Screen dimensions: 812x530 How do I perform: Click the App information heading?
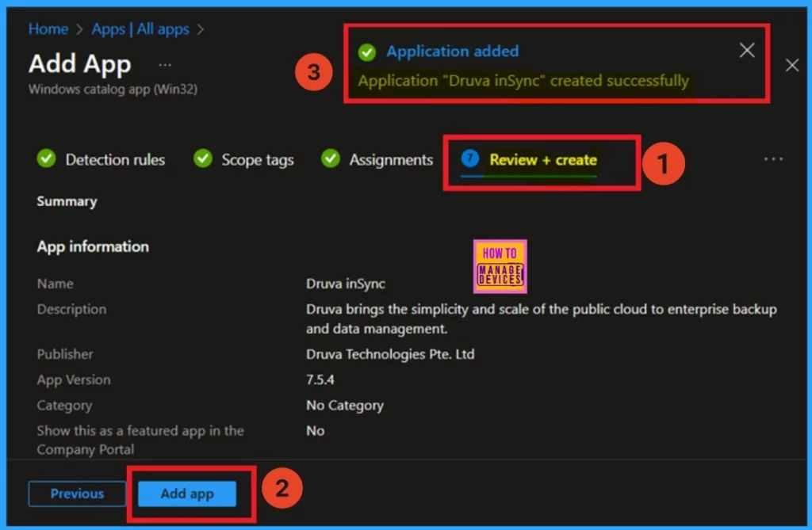(x=93, y=246)
